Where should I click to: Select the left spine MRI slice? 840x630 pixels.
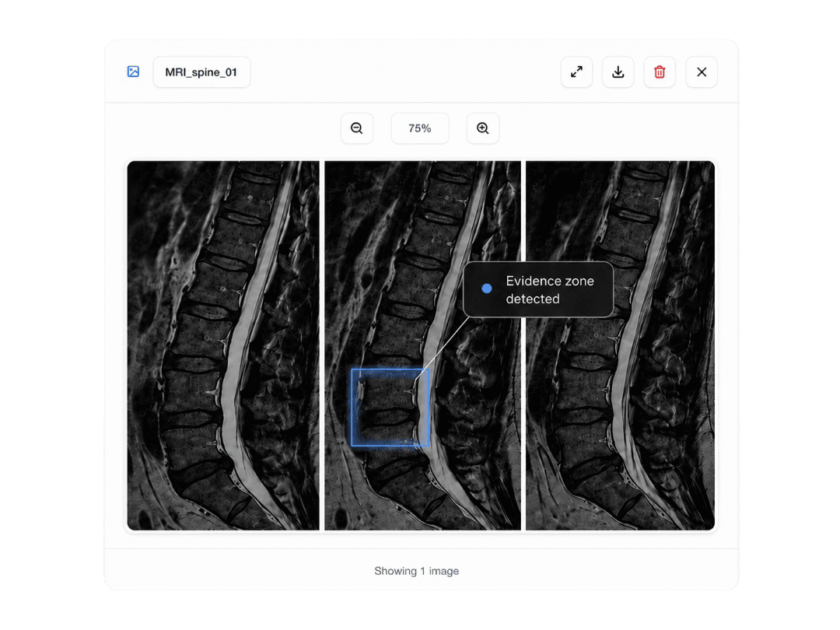coord(223,345)
